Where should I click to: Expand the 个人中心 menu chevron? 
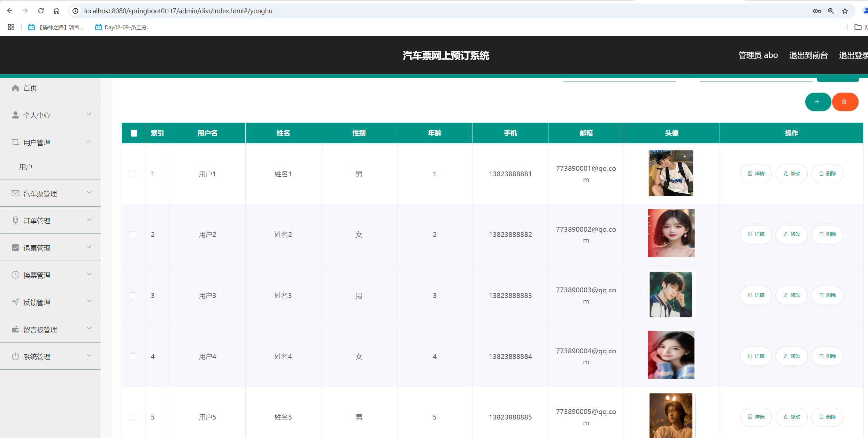(89, 114)
